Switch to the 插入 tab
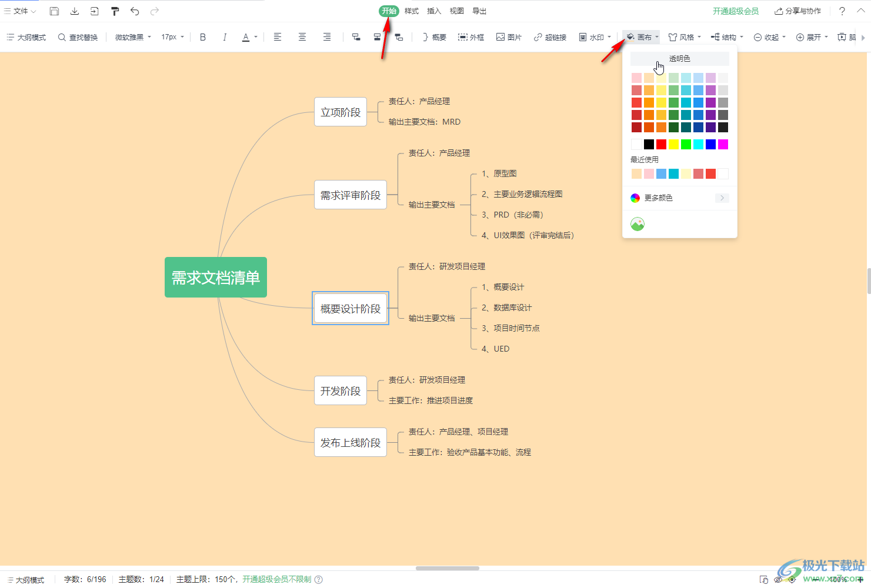 point(434,11)
